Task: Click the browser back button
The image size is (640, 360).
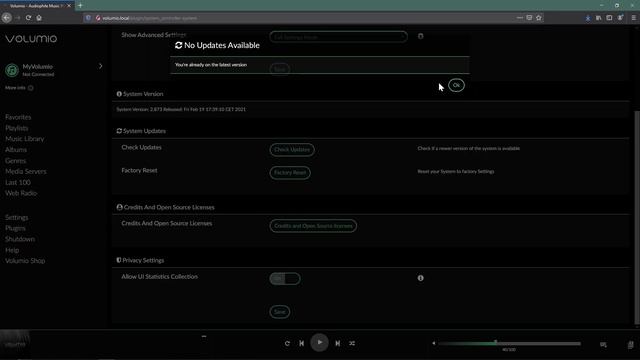Action: tap(7, 18)
